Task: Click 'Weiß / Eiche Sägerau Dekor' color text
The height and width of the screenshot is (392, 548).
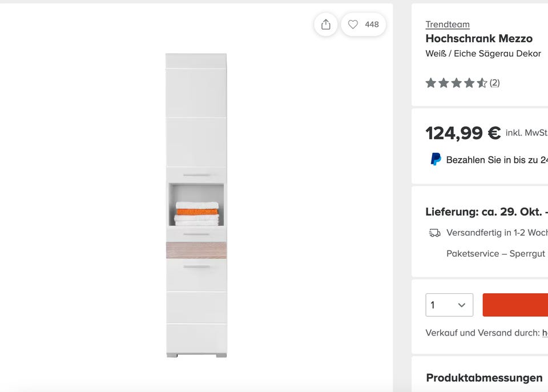Action: click(483, 54)
